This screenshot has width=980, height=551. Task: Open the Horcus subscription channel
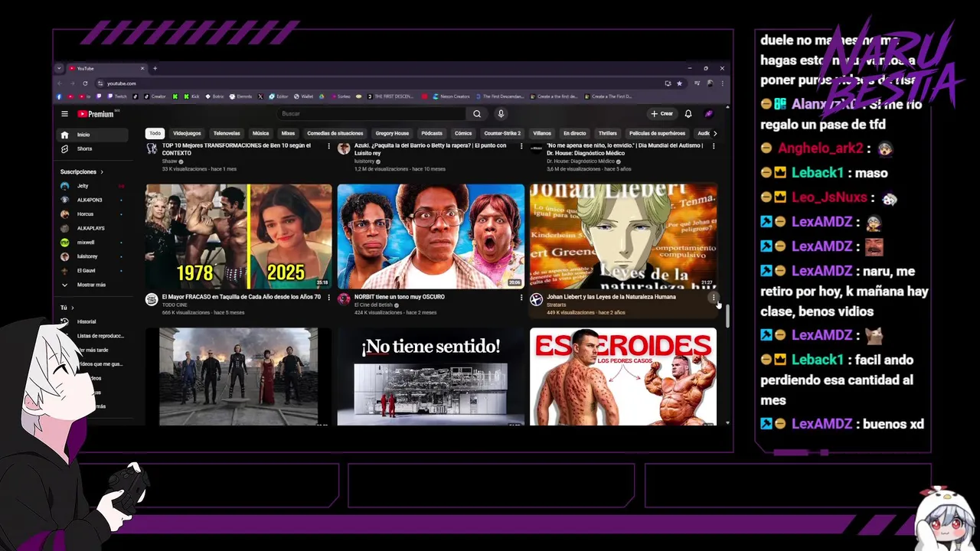click(x=93, y=214)
